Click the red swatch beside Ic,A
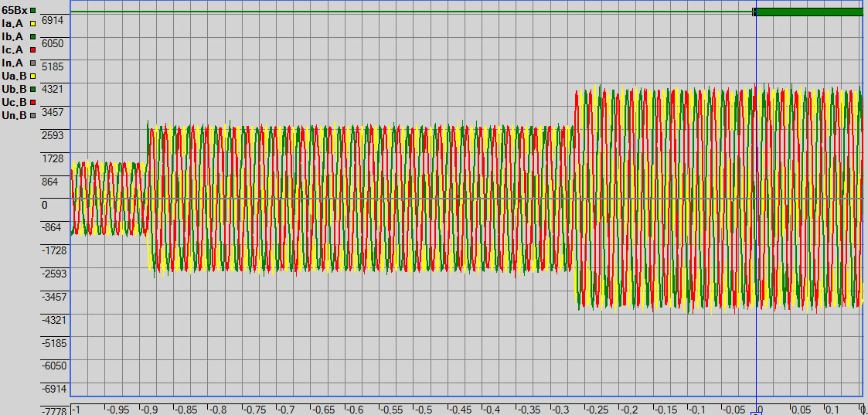 click(32, 49)
